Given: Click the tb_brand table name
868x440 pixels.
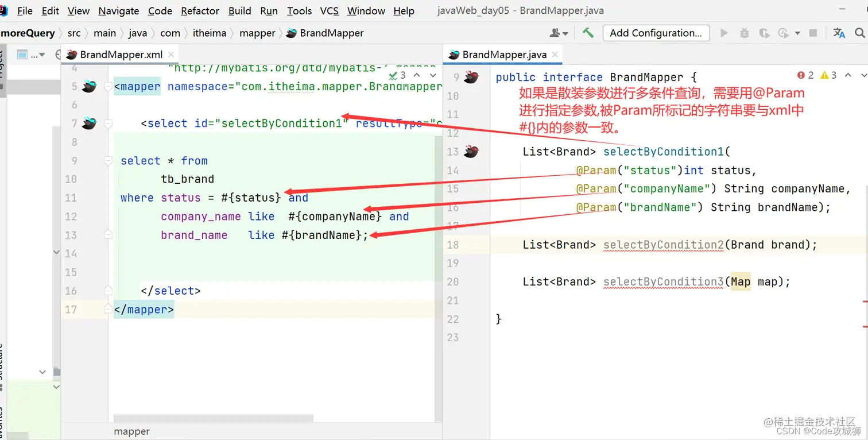Looking at the screenshot, I should click(x=188, y=179).
